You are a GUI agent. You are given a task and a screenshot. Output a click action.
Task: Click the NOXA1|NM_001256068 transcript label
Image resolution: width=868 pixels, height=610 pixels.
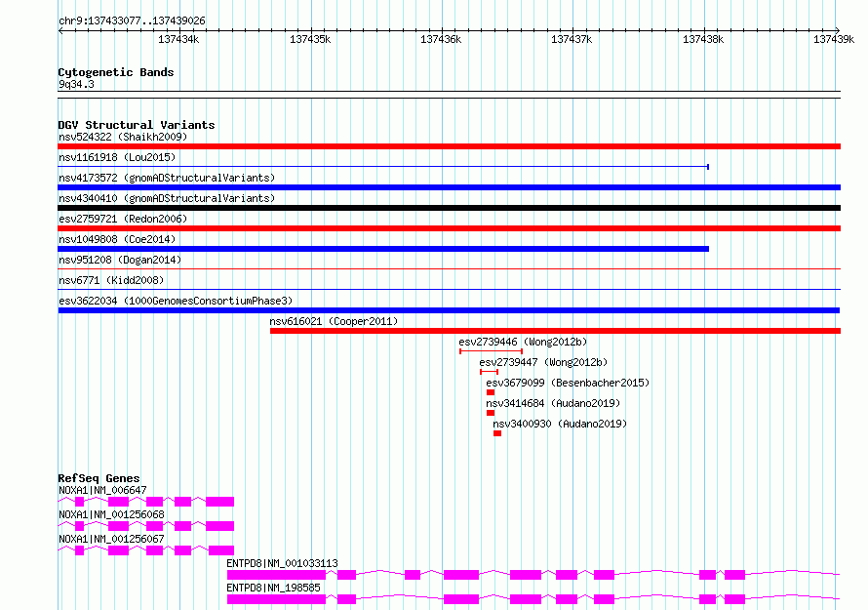[x=111, y=514]
